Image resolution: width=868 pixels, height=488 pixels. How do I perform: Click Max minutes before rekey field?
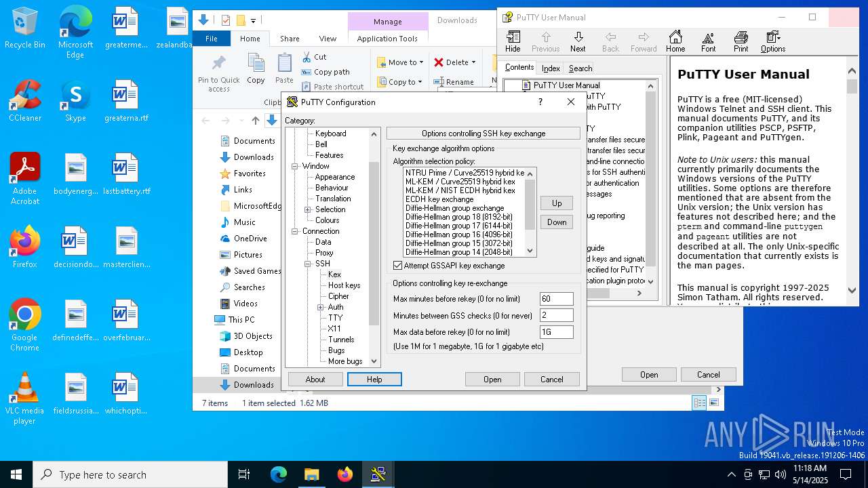point(557,299)
